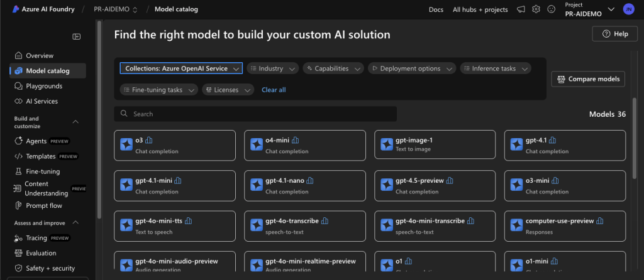The width and height of the screenshot is (644, 280).
Task: Open Collections: Azure OpenAI Service dropdown
Action: (x=181, y=68)
